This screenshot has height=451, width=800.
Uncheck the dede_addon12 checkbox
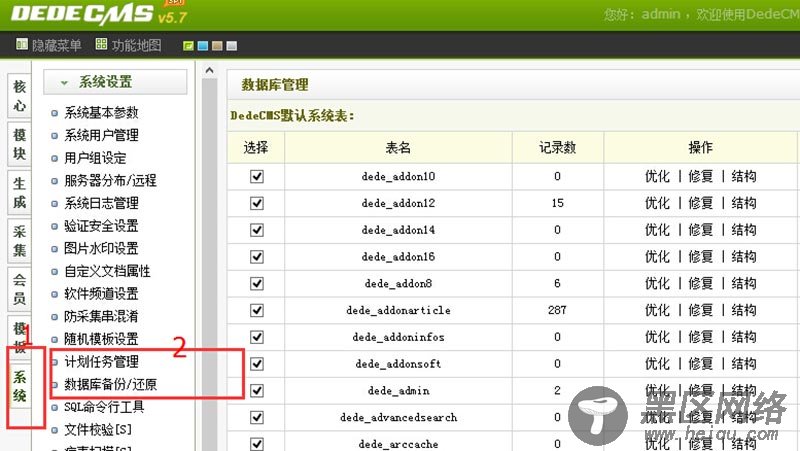(x=257, y=204)
